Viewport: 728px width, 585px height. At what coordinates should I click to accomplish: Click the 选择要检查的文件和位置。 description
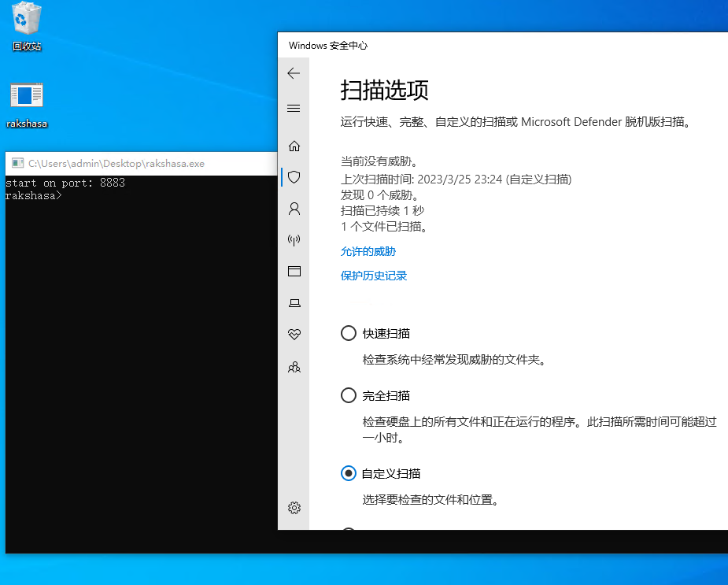click(x=431, y=500)
